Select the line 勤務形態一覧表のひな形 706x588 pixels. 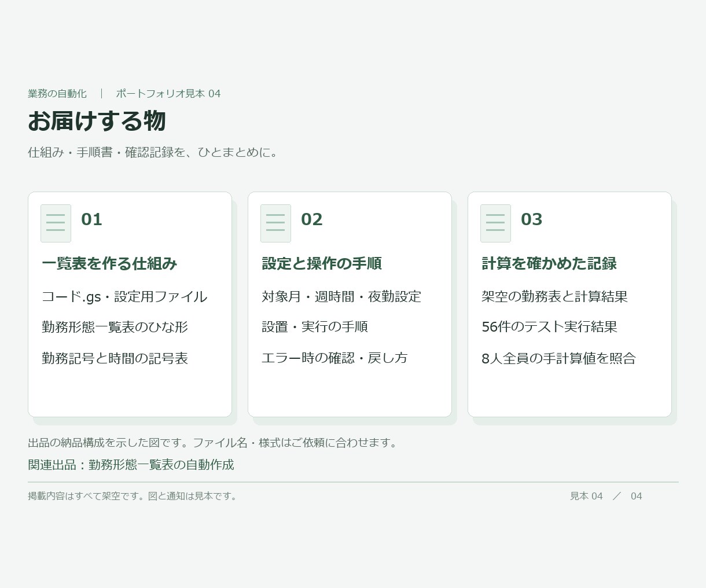pos(115,327)
